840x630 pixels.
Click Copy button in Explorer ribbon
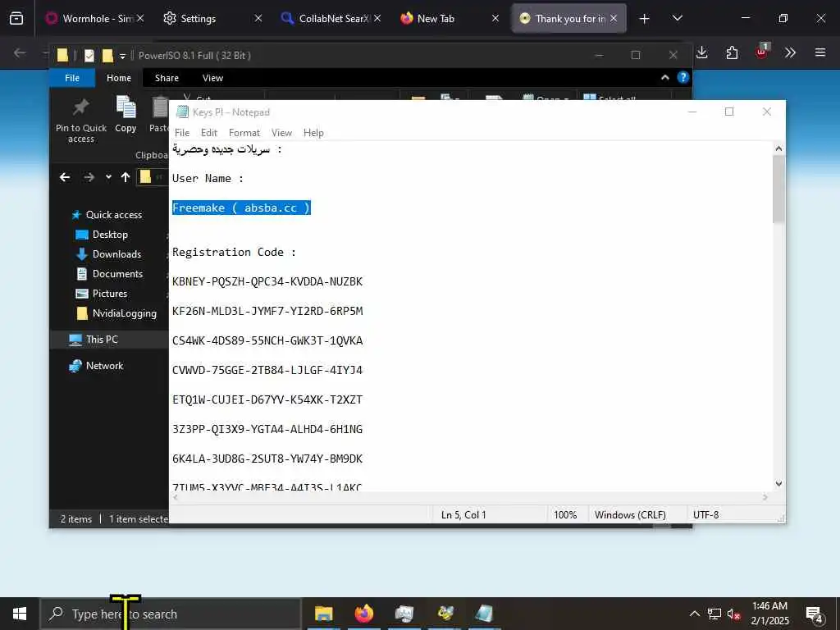point(126,114)
